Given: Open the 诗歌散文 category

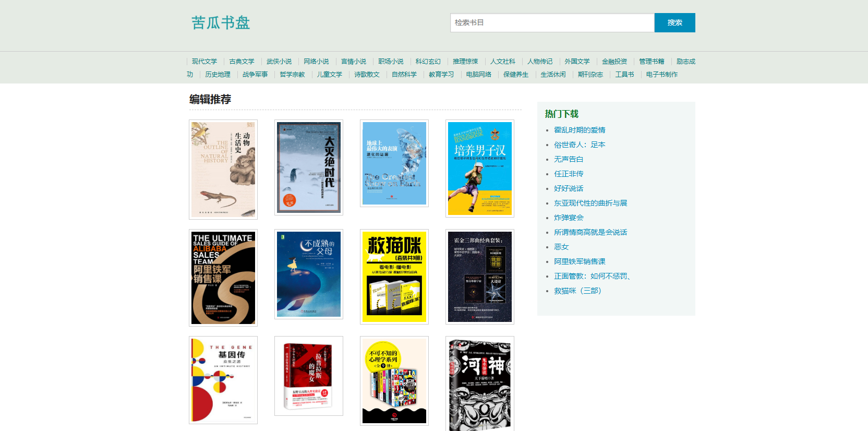Looking at the screenshot, I should click(367, 75).
